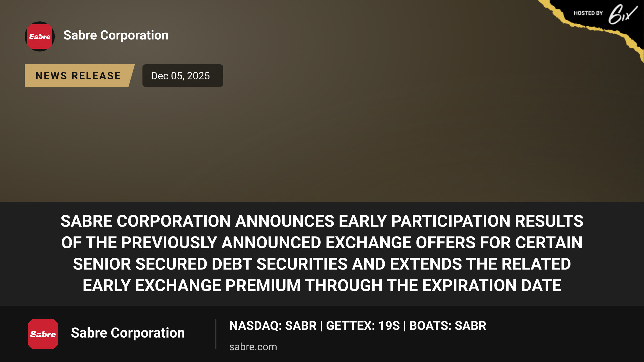644x362 pixels.
Task: Click headline line starting EARLY EXCHANGE PREMIUM
Action: pyautogui.click(x=322, y=285)
